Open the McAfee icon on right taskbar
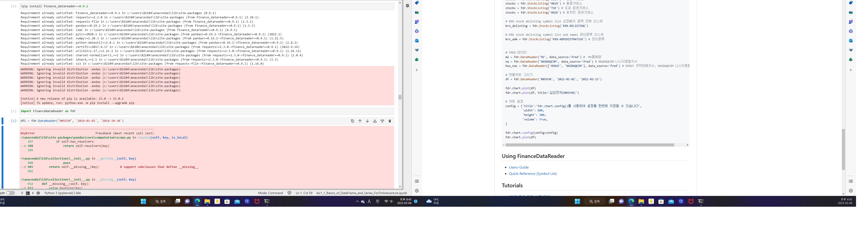The image size is (868, 244). point(691,202)
